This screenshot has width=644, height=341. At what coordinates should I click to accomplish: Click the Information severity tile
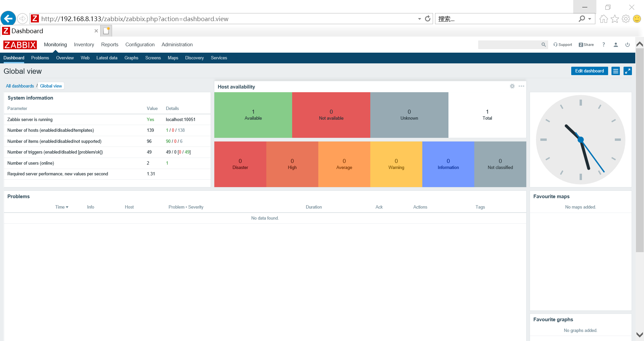coord(448,164)
